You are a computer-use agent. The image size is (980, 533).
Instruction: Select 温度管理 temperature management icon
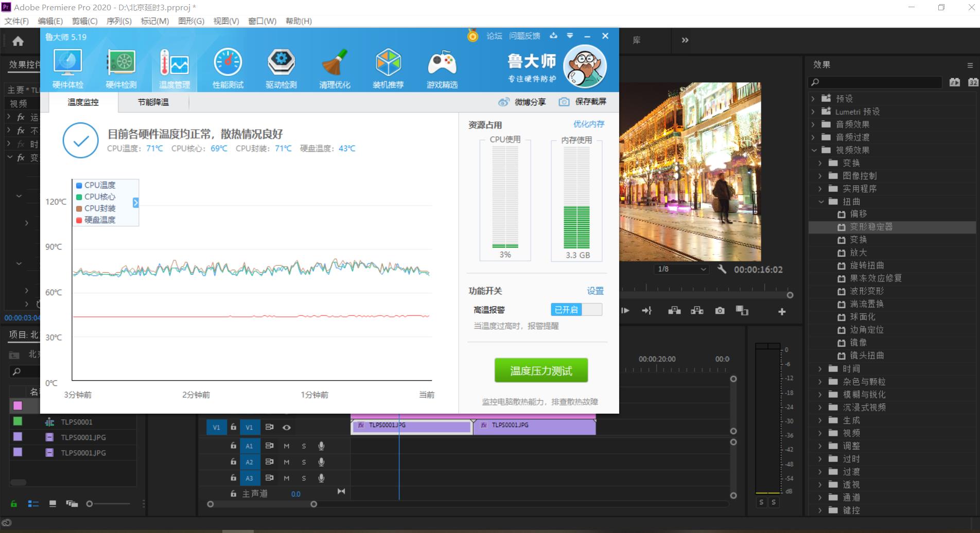coord(174,68)
